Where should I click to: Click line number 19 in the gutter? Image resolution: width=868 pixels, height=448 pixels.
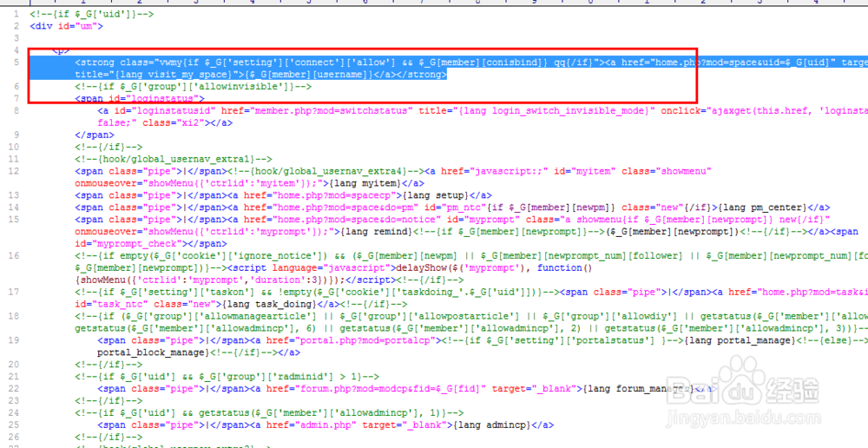tap(13, 340)
